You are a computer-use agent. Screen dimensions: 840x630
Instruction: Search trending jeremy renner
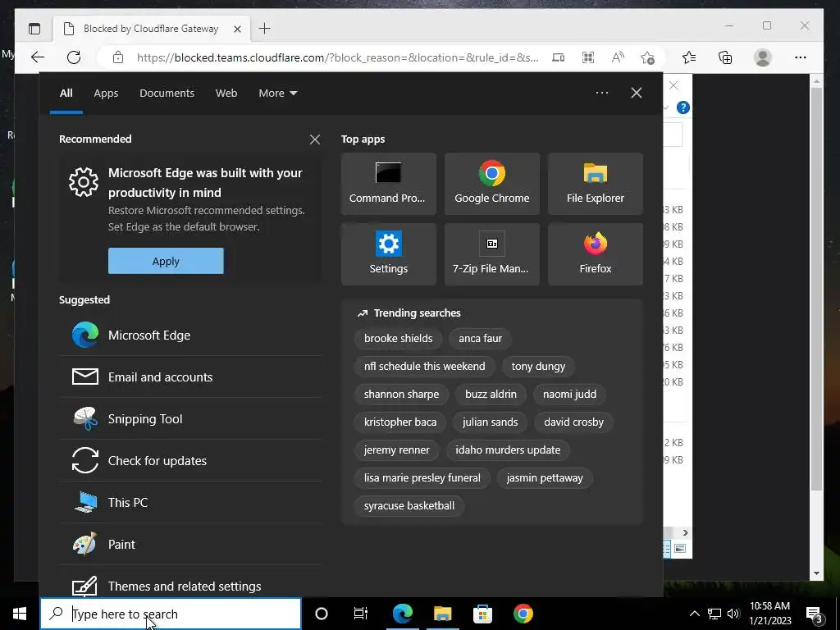pos(396,450)
